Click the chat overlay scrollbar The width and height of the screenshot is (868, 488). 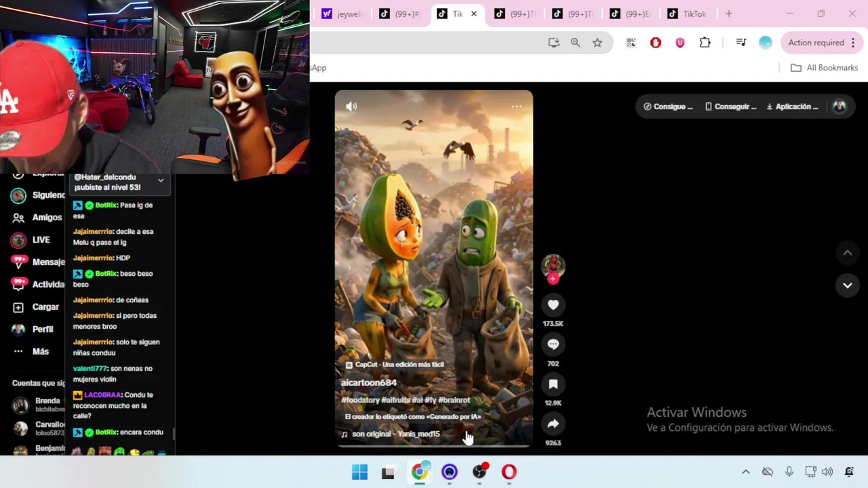click(x=174, y=434)
